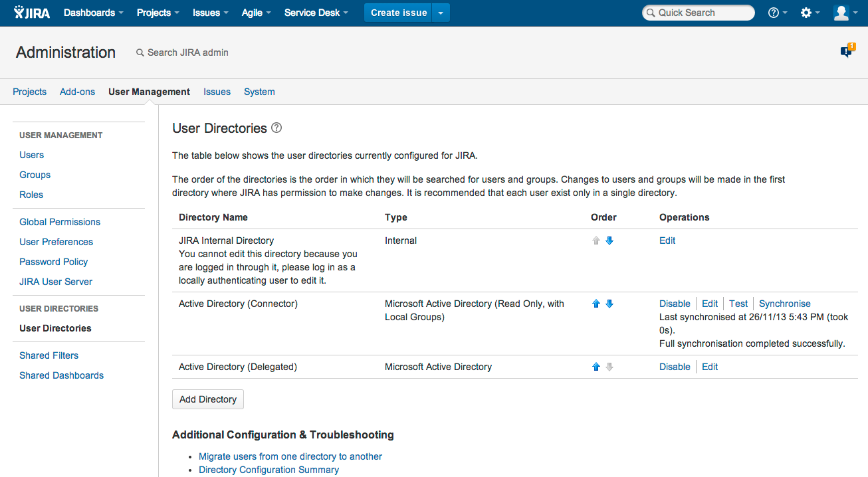Switch to the Projects admin tab

coord(30,92)
